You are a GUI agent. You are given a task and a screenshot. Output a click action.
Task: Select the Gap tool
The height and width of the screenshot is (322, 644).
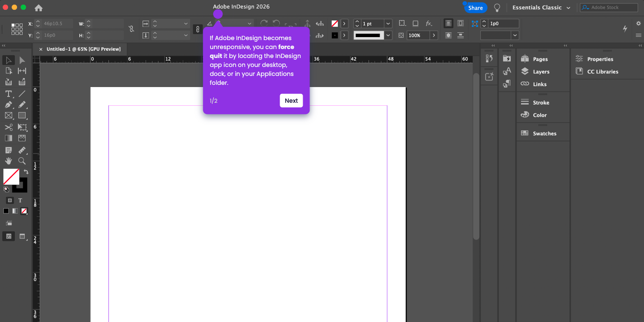pyautogui.click(x=22, y=71)
